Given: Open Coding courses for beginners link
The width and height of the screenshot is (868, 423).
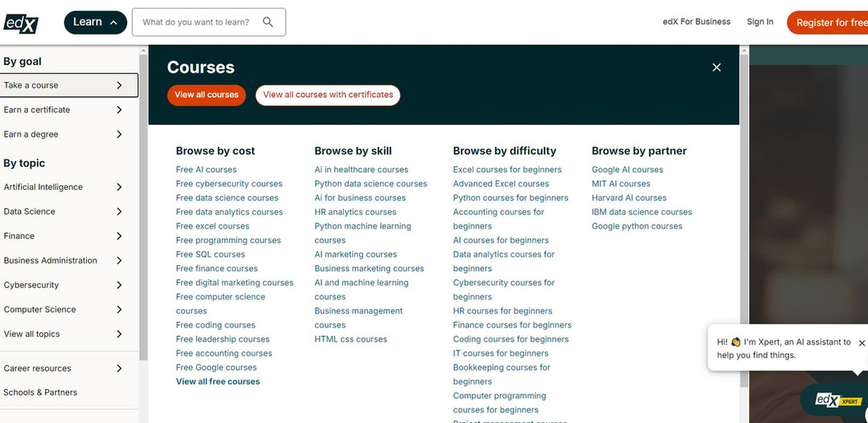Looking at the screenshot, I should pyautogui.click(x=511, y=339).
